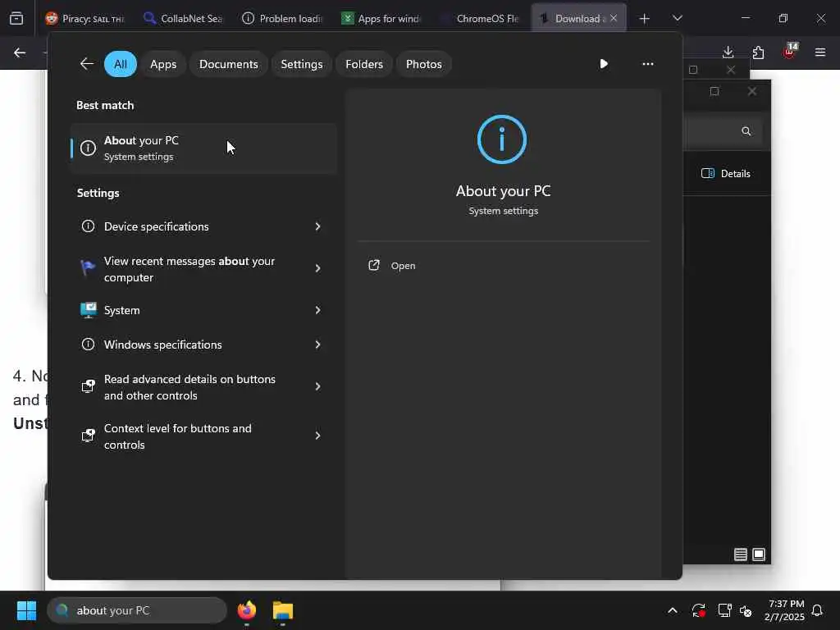The width and height of the screenshot is (840, 630).
Task: Show hidden tray icons chevron
Action: click(x=673, y=610)
